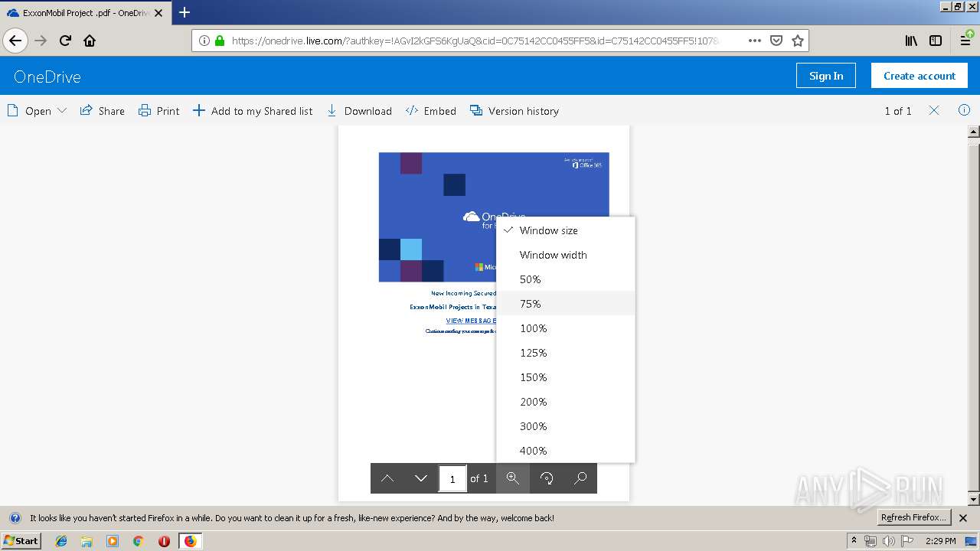Screen dimensions: 980x551
Task: Save page to Pocket
Action: (x=776, y=41)
